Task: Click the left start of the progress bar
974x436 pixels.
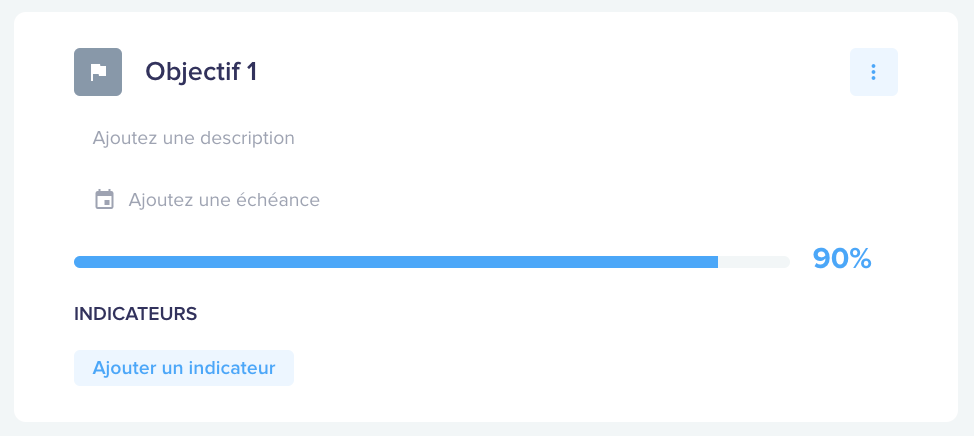Action: coord(79,262)
